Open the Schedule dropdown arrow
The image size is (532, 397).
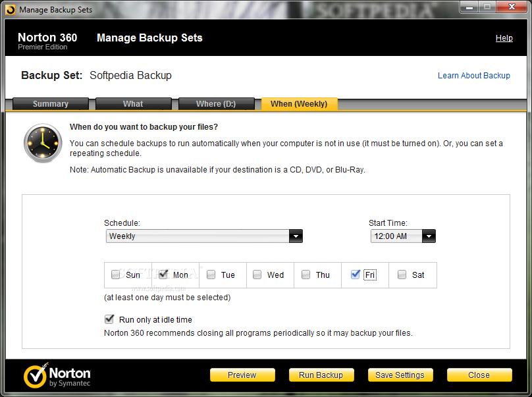296,236
